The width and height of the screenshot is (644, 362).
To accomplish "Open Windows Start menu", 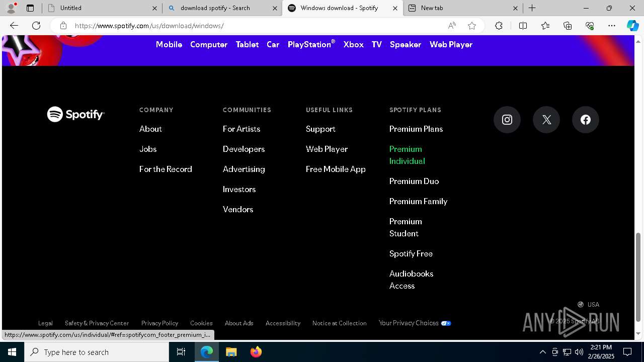I will coord(12,352).
